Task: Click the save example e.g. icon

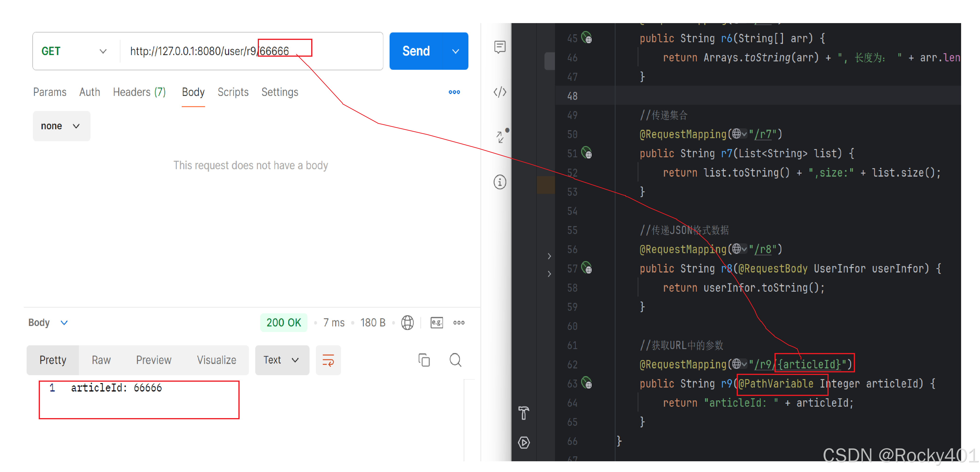Action: click(436, 322)
